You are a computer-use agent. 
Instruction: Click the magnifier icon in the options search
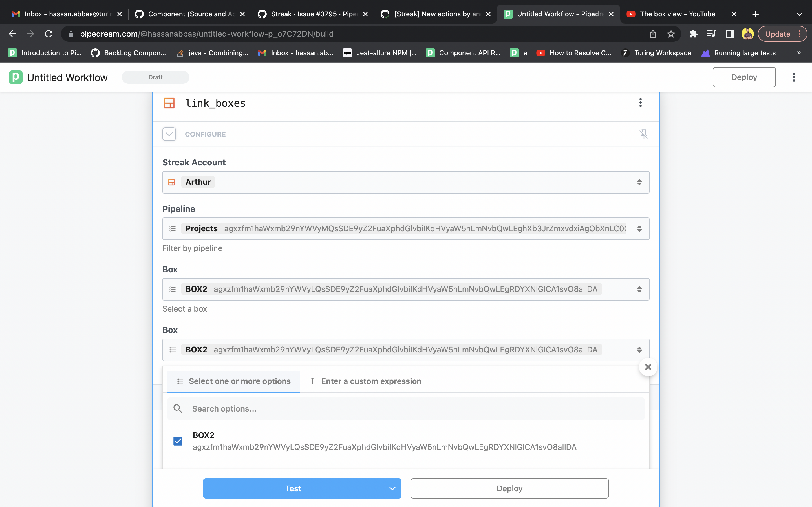point(178,408)
